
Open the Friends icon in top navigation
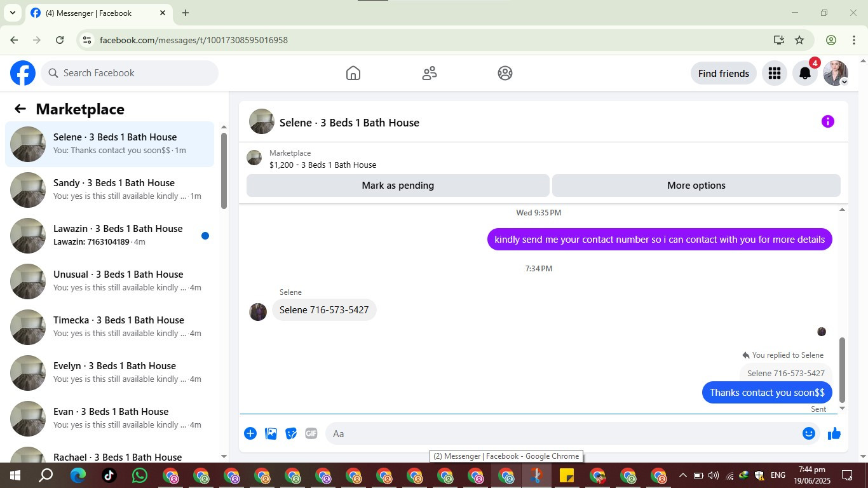pos(430,73)
